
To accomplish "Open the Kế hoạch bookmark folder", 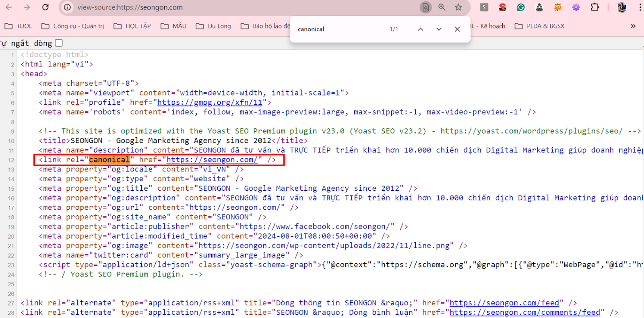I will [x=488, y=26].
